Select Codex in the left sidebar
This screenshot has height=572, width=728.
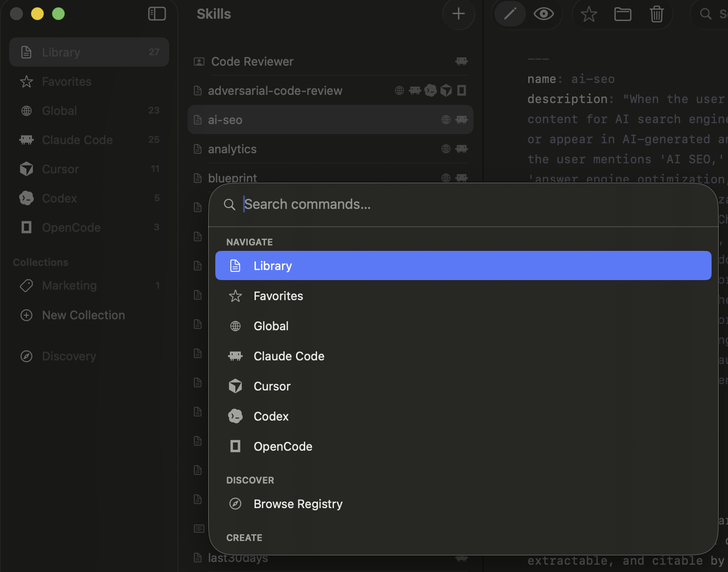click(89, 198)
